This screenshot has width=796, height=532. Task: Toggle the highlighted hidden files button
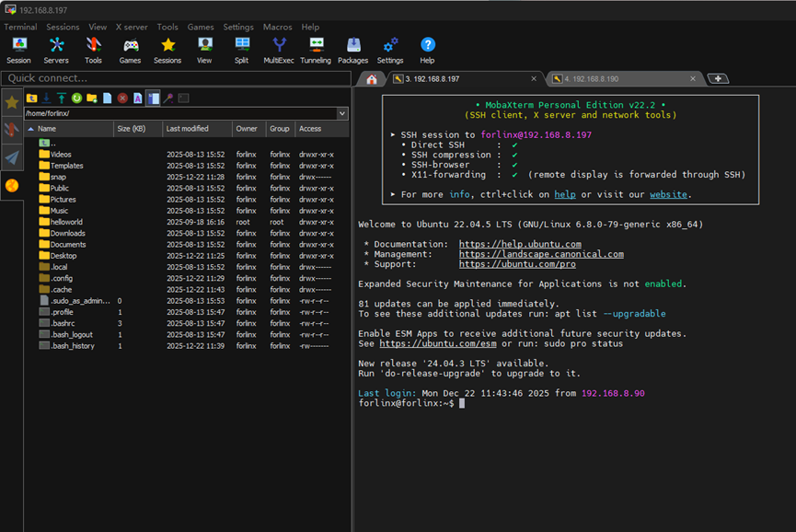[x=153, y=98]
